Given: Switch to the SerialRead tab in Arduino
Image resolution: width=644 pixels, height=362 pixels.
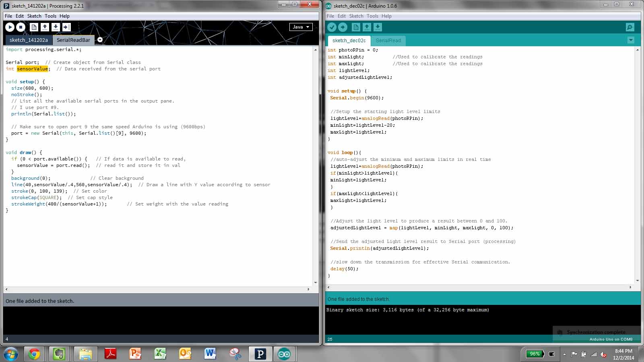Looking at the screenshot, I should pos(388,41).
